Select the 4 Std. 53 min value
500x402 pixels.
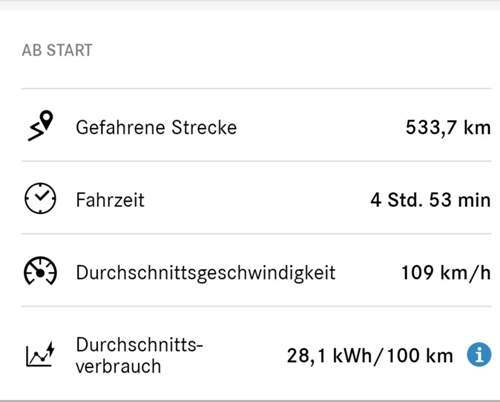pos(430,200)
